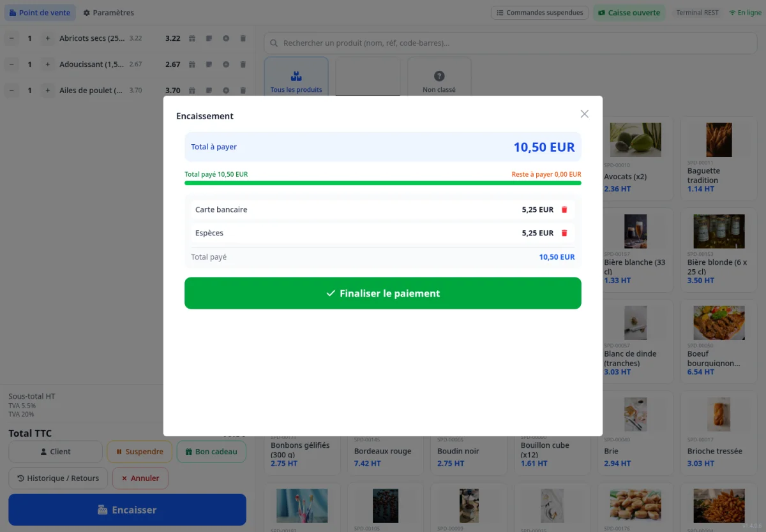Add Baguette tradition product card
Screen dimensions: 766x532
click(x=718, y=159)
